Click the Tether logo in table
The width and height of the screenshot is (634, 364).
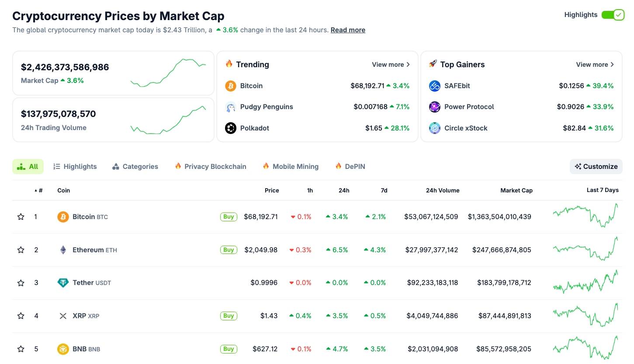[63, 283]
